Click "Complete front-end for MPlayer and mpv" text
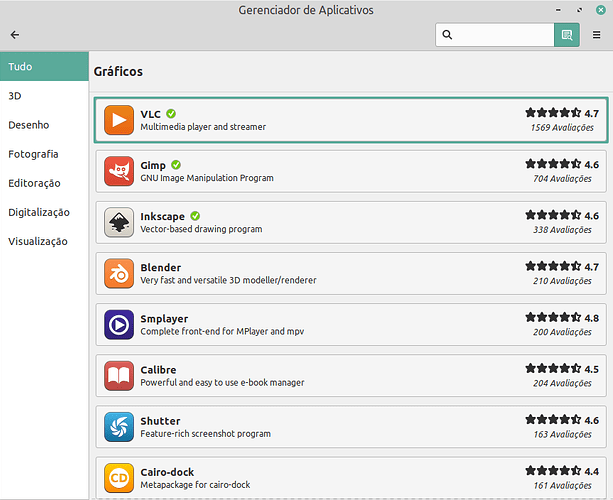613x500 pixels. (222, 332)
